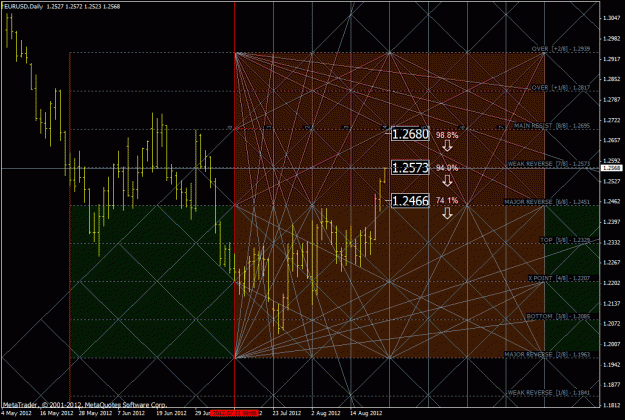
Task: Click the current price tag 1.2568
Action: pos(612,168)
